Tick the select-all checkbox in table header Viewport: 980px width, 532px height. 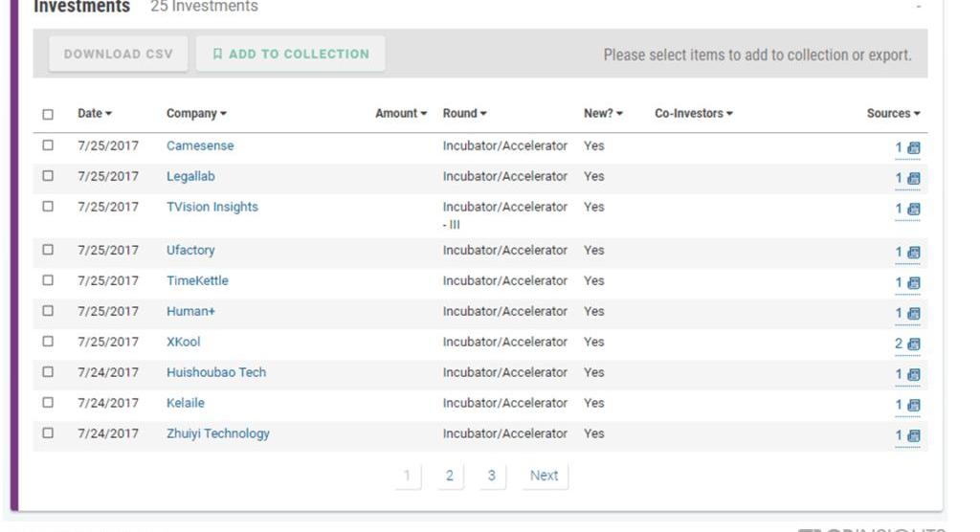click(x=48, y=114)
